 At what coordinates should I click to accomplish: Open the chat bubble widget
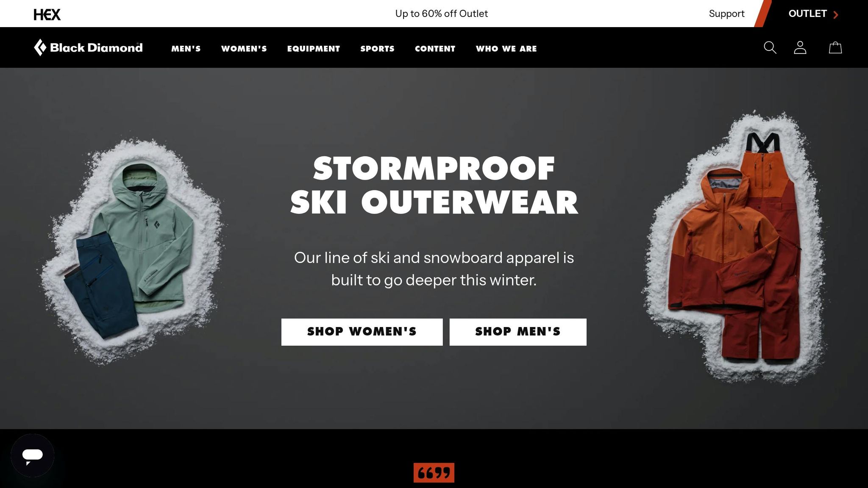pos(33,455)
